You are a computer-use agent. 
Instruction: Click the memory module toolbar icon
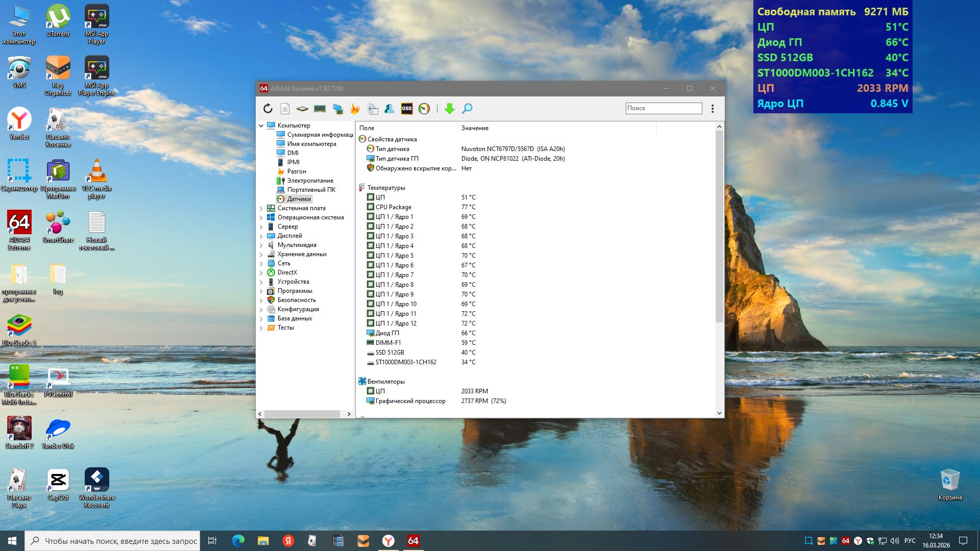(x=320, y=109)
